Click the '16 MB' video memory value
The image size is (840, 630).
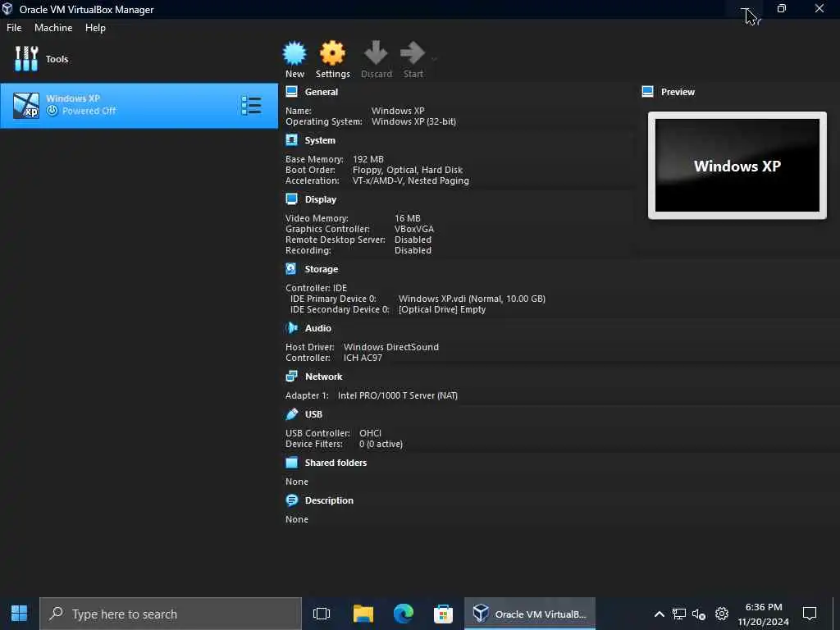pyautogui.click(x=407, y=218)
